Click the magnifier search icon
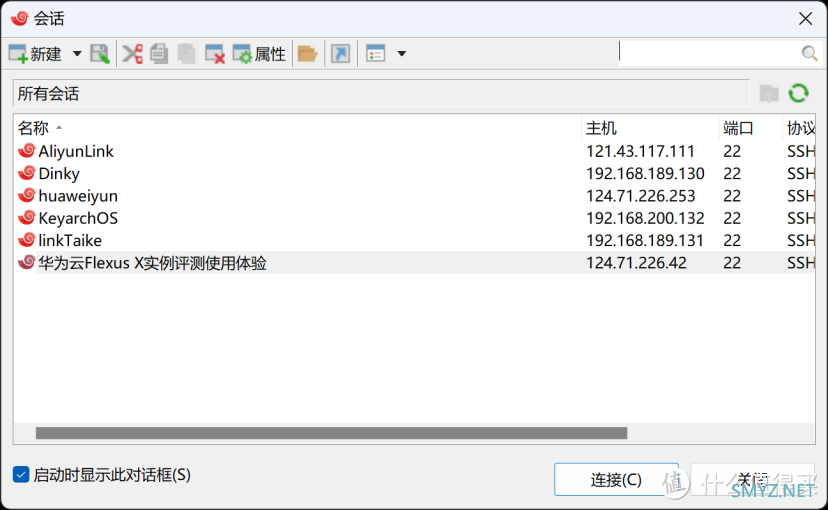Image resolution: width=828 pixels, height=510 pixels. coord(809,53)
